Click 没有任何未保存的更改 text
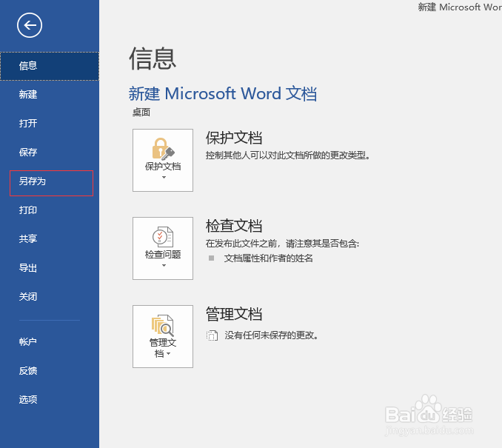The width and height of the screenshot is (502, 448). coord(272,335)
